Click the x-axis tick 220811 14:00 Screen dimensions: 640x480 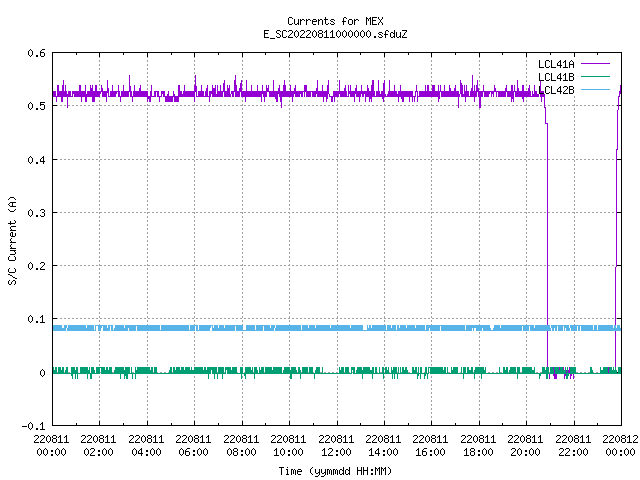tap(383, 445)
